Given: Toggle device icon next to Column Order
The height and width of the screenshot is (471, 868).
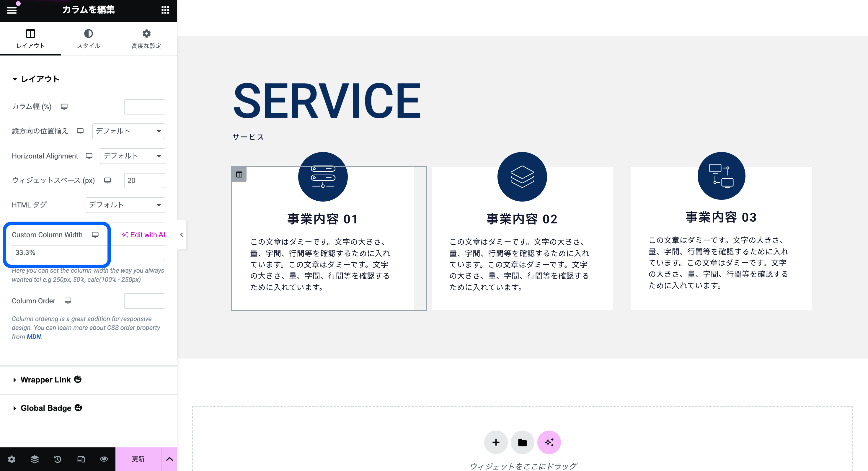Looking at the screenshot, I should (68, 300).
